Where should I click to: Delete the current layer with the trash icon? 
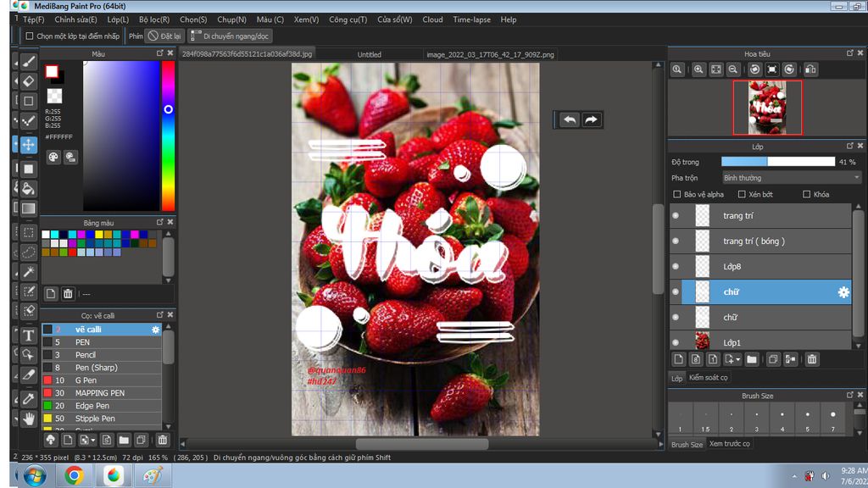click(x=812, y=359)
